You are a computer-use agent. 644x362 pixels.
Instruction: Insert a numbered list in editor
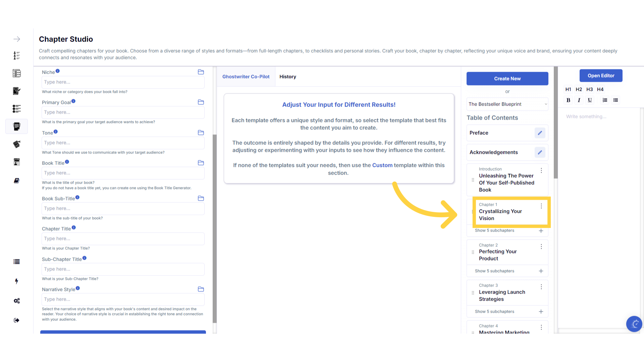605,100
